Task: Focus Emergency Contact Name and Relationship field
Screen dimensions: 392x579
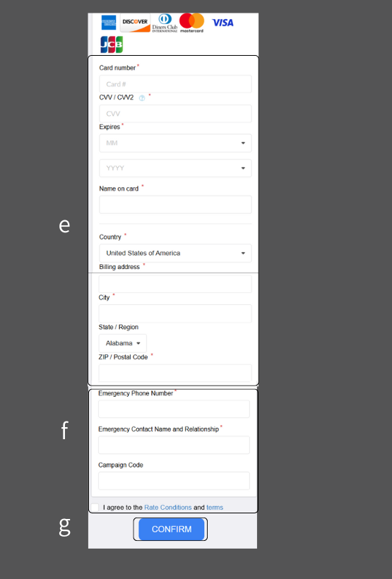Action: tap(174, 445)
